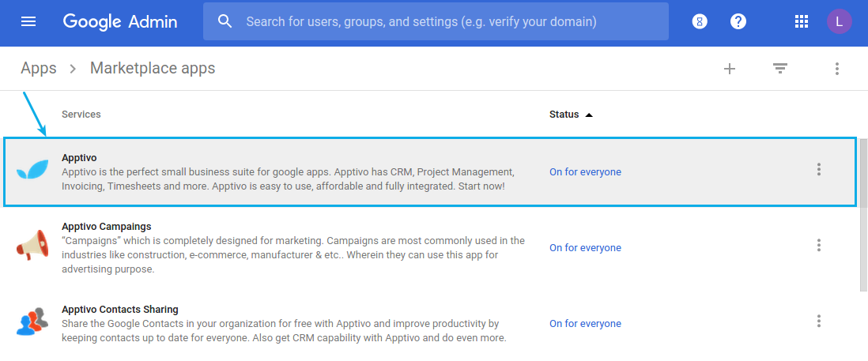The image size is (868, 361).
Task: Open page more options menu
Action: [x=837, y=69]
